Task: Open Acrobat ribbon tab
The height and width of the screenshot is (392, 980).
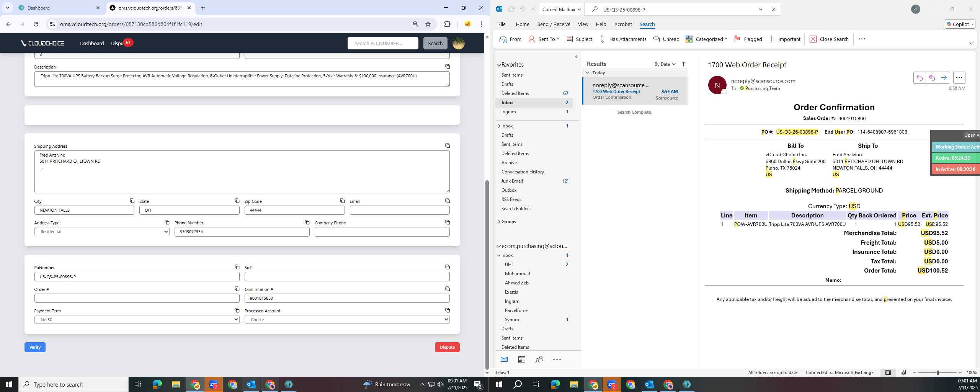Action: pos(623,24)
